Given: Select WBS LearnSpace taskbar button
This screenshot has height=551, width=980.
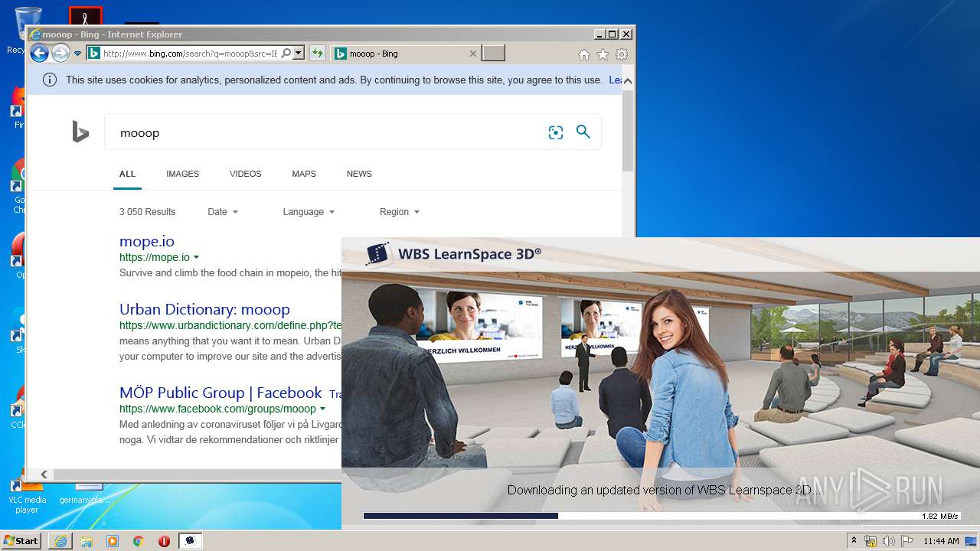Looking at the screenshot, I should [191, 541].
